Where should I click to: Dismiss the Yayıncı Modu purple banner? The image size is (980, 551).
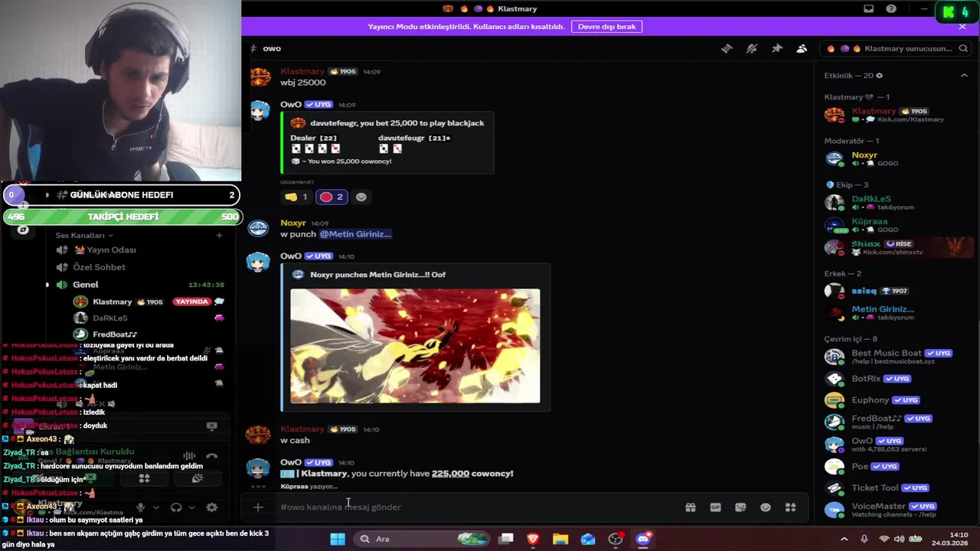coord(962,26)
